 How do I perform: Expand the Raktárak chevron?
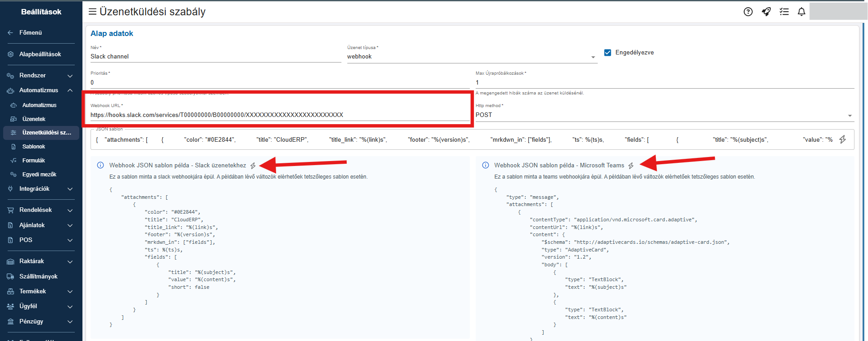[x=70, y=261]
